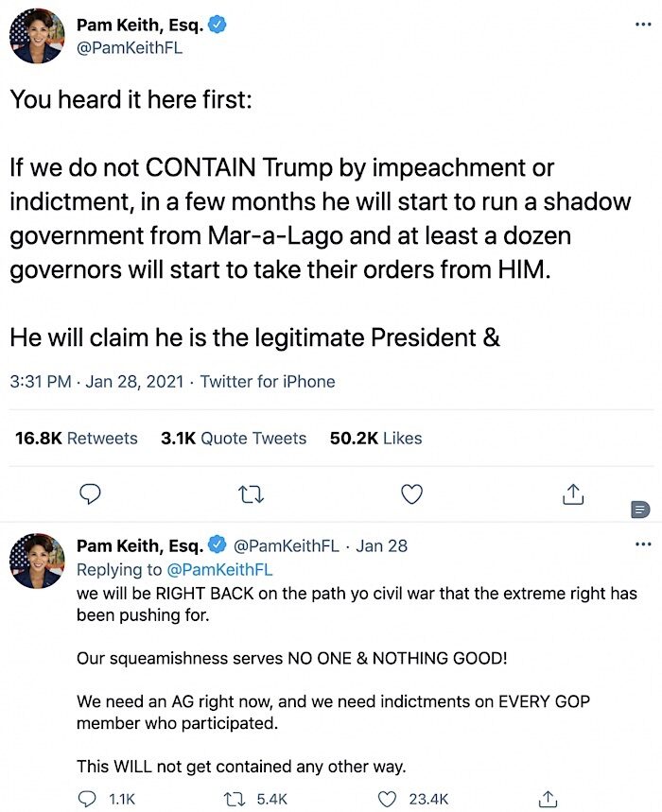Viewport: 662px width, 812px height.
Task: Retweet the reply showing 5.4K retweets
Action: 254,799
